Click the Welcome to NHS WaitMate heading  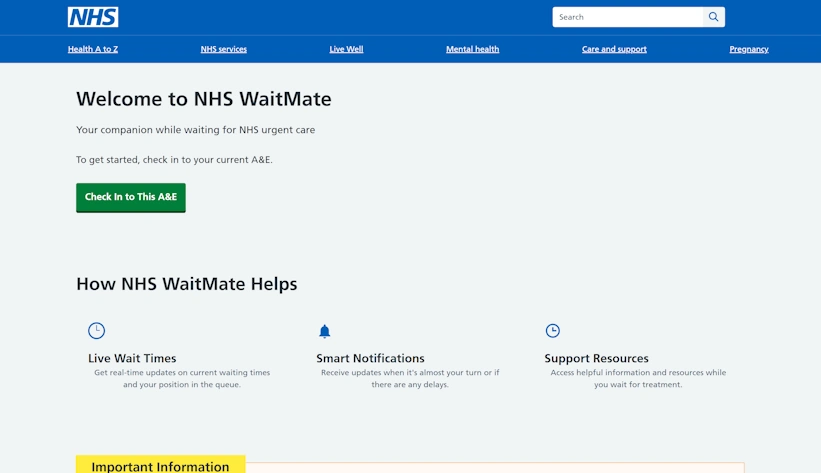click(x=204, y=99)
